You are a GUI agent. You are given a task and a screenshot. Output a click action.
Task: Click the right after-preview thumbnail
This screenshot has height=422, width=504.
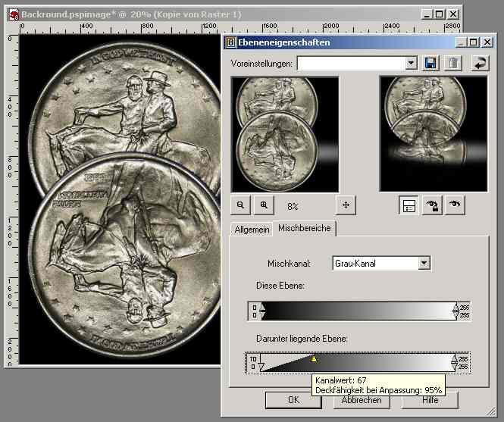pyautogui.click(x=434, y=134)
